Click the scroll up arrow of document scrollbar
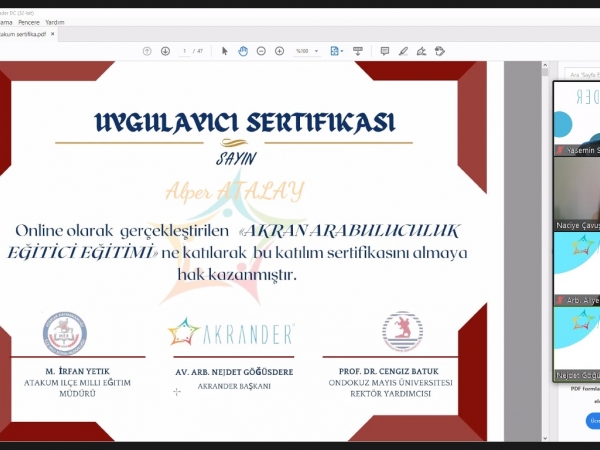This screenshot has width=600, height=450. point(545,65)
